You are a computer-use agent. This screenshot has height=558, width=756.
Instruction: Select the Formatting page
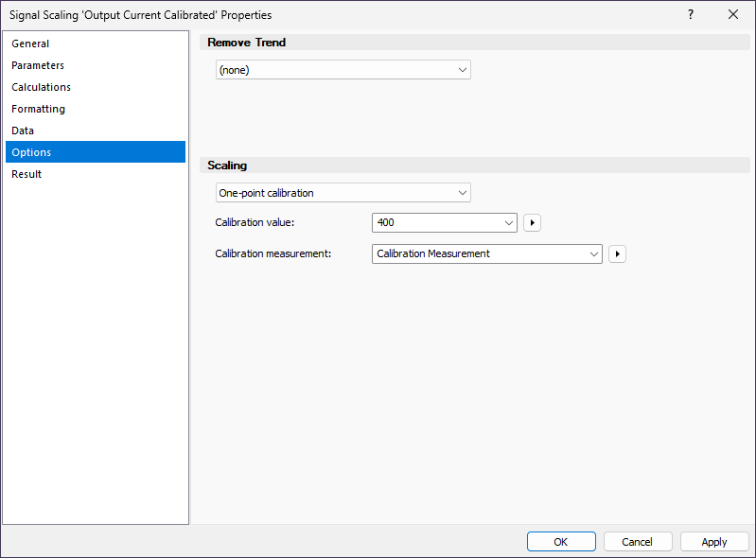38,109
